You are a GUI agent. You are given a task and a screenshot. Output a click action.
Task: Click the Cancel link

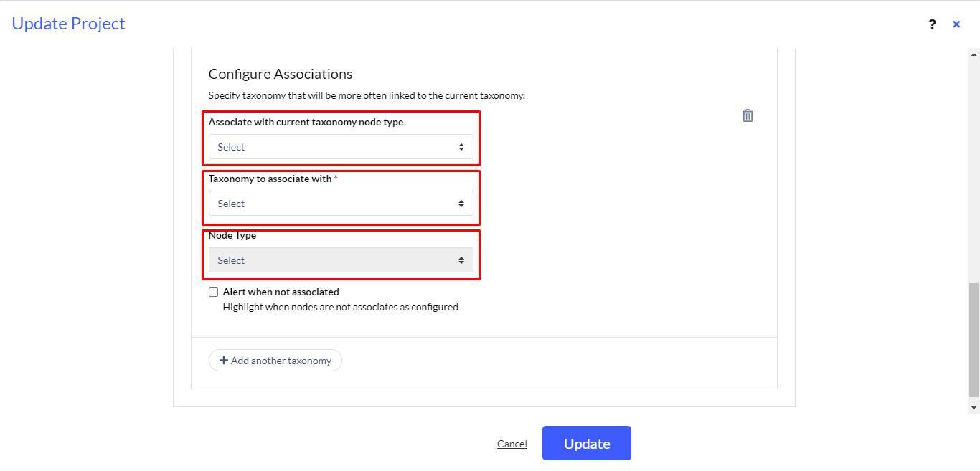[512, 444]
